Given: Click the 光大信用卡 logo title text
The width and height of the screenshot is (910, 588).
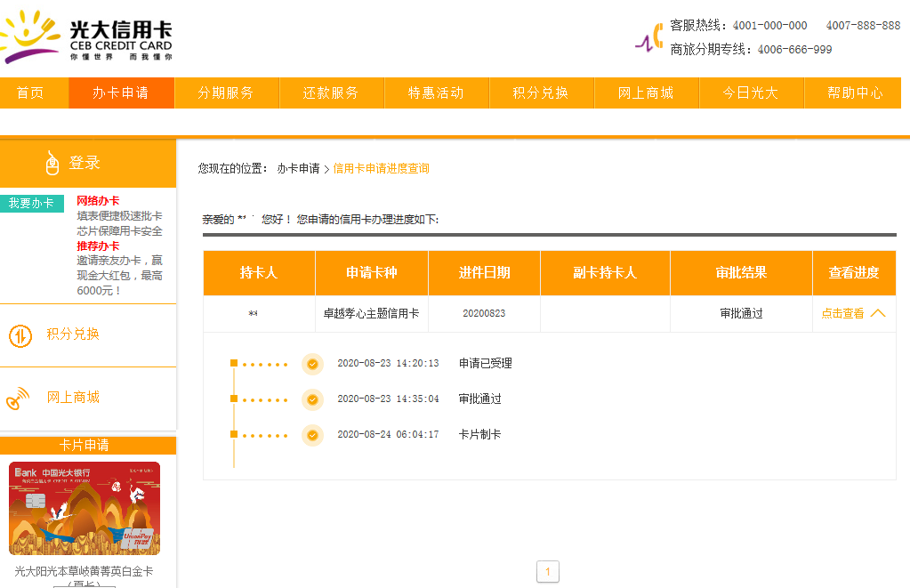Looking at the screenshot, I should click(121, 29).
